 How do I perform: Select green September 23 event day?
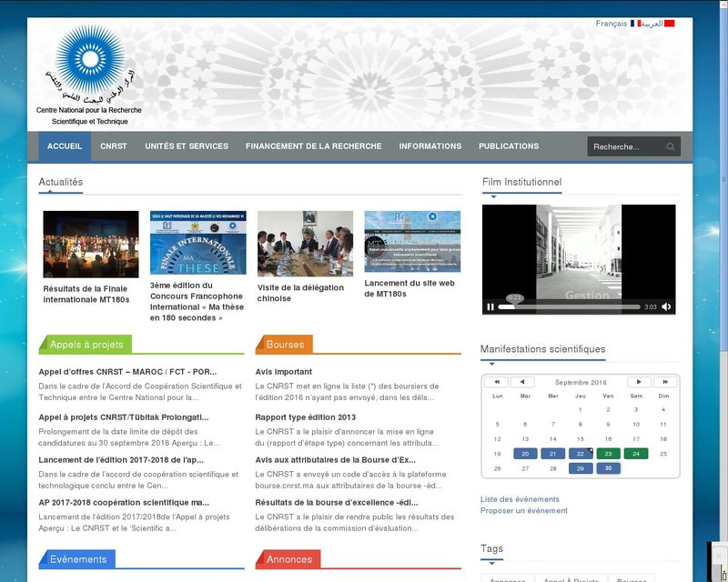point(608,454)
